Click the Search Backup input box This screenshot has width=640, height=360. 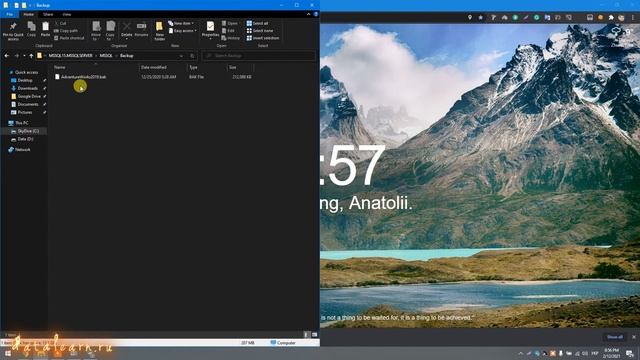pos(259,56)
